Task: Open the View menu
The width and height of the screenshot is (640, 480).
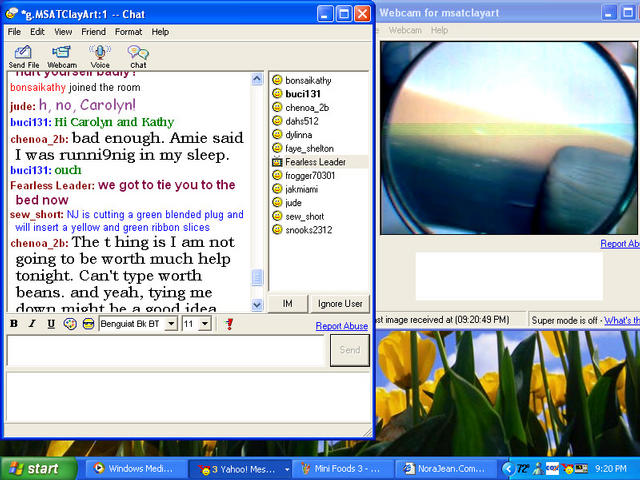Action: click(x=63, y=32)
